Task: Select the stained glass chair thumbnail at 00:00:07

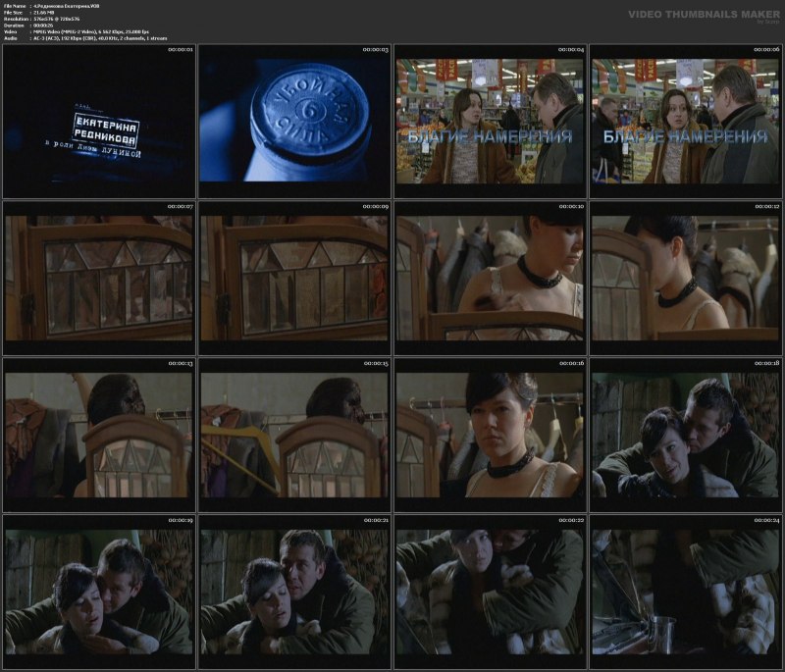Action: pyautogui.click(x=99, y=277)
